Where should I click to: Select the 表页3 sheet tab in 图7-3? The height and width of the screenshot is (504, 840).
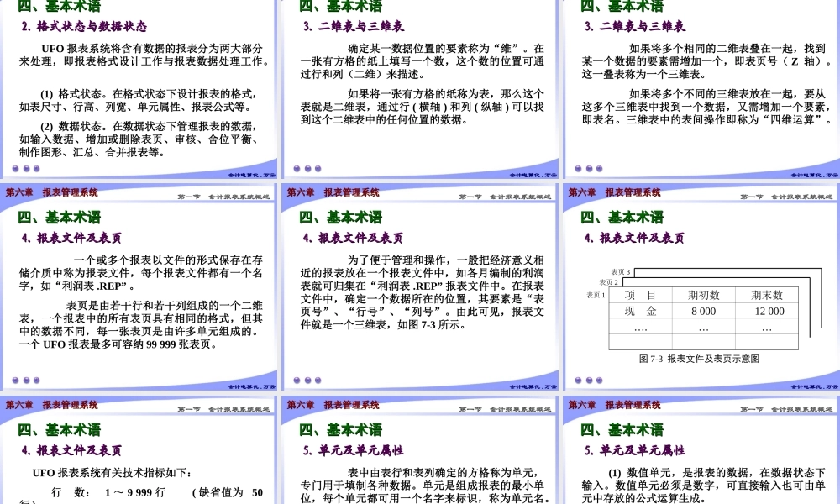[620, 271]
